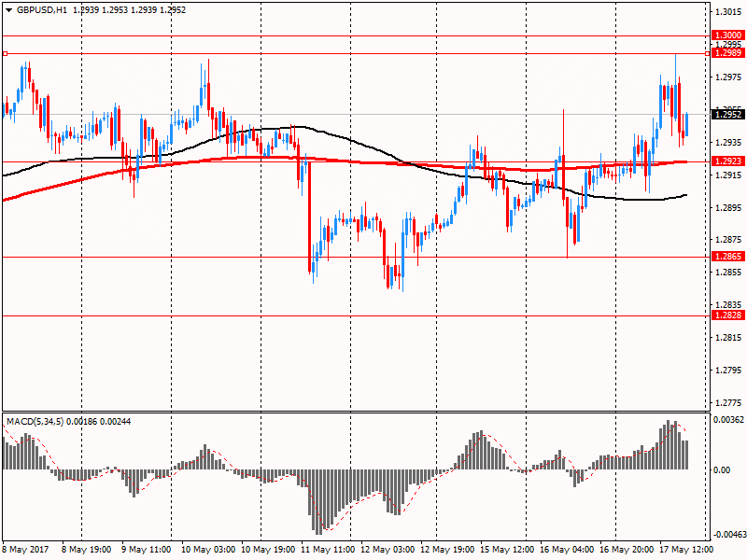Click the 1.2935 price scale label
The image size is (747, 560).
tap(728, 143)
